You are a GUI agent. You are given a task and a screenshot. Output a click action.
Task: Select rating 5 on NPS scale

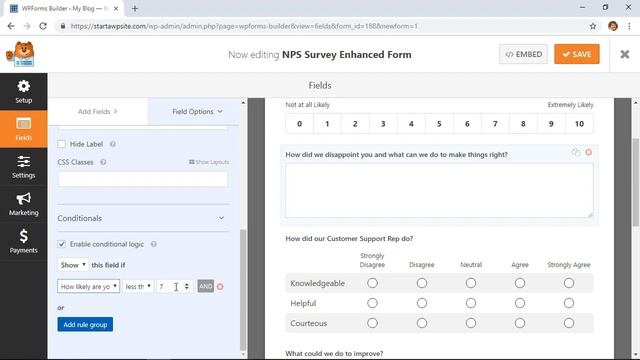(439, 124)
